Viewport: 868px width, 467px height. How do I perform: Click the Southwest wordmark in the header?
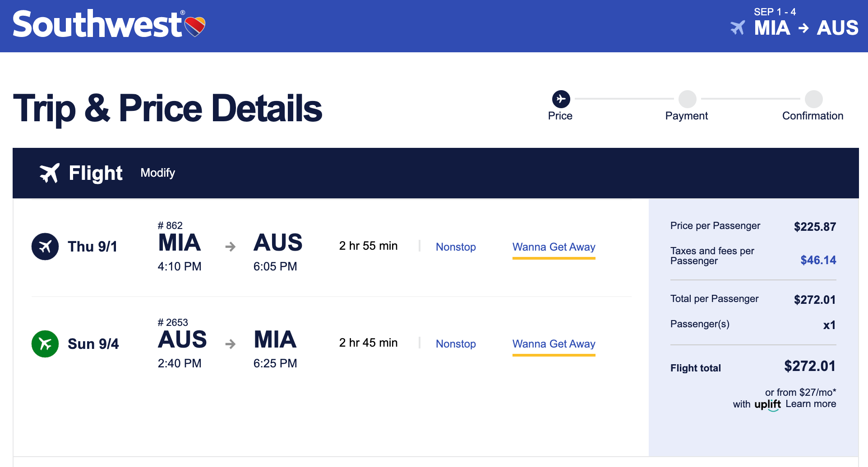pyautogui.click(x=97, y=25)
